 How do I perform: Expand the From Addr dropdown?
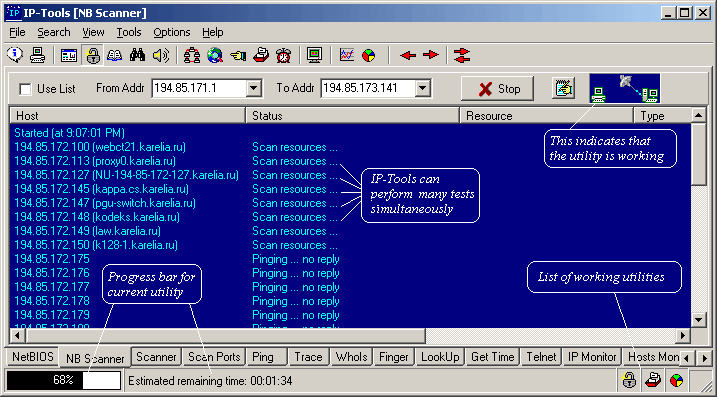tap(253, 88)
